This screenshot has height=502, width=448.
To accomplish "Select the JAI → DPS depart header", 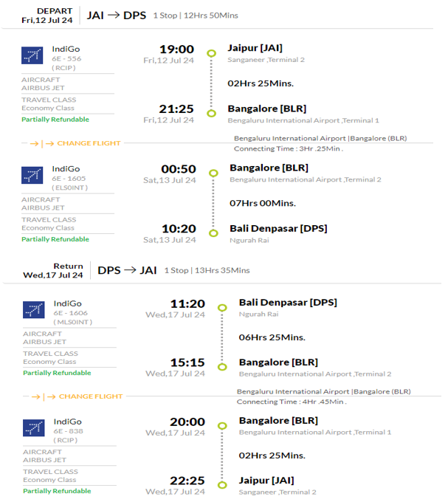I will 117,16.
